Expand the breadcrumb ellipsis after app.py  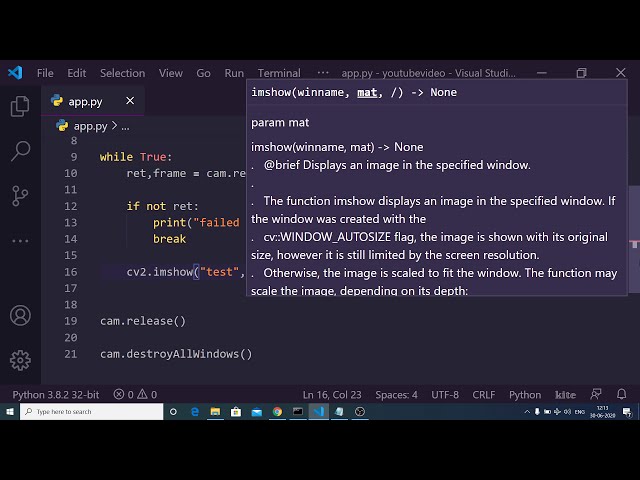pos(125,127)
